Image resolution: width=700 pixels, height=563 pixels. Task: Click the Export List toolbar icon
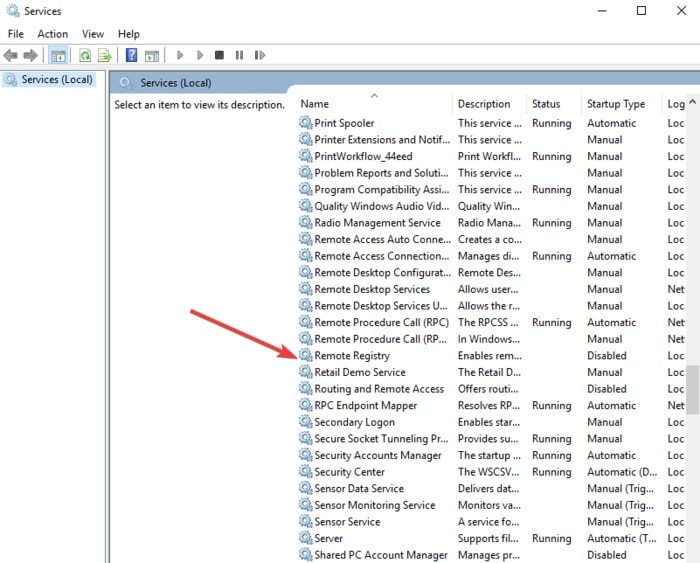click(105, 55)
